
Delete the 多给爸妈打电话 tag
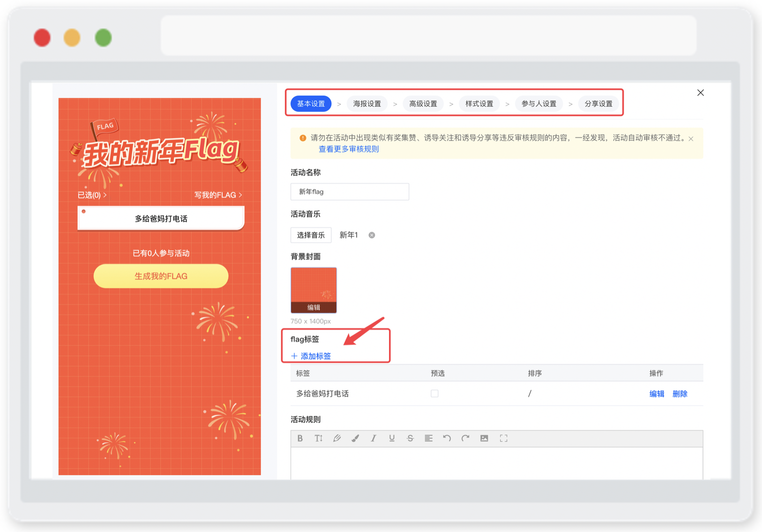(680, 394)
